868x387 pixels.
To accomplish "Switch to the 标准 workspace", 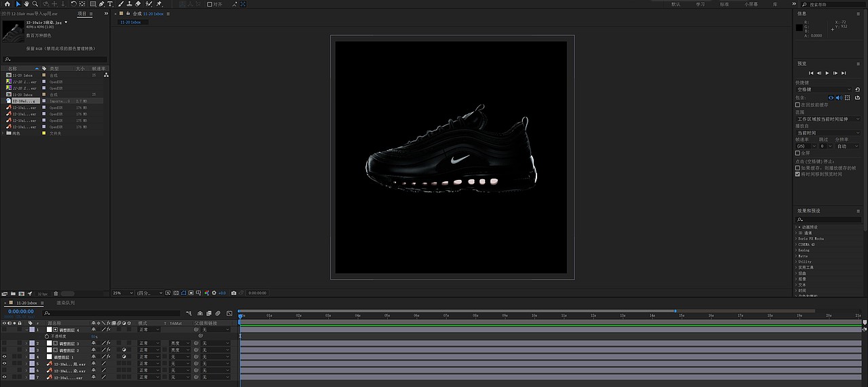I will (x=725, y=4).
